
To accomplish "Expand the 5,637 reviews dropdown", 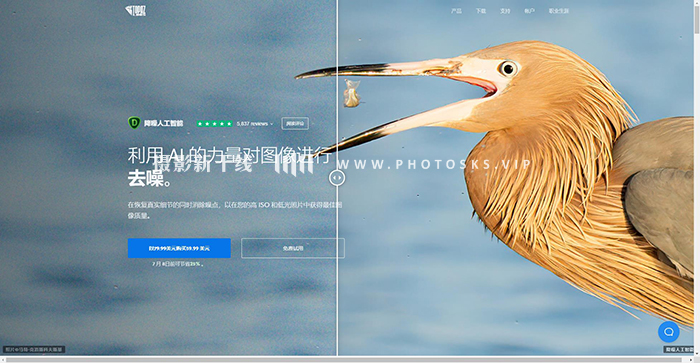I will [255, 124].
